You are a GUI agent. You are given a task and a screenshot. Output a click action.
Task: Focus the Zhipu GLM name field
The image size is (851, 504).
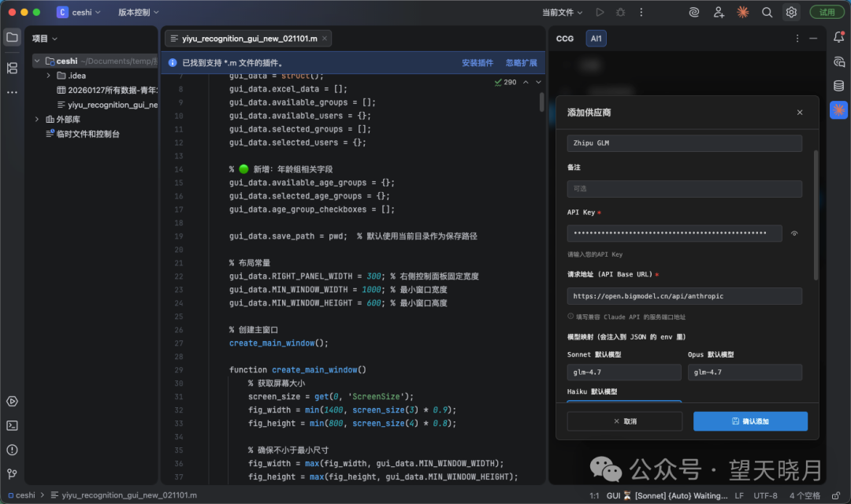[x=685, y=143]
